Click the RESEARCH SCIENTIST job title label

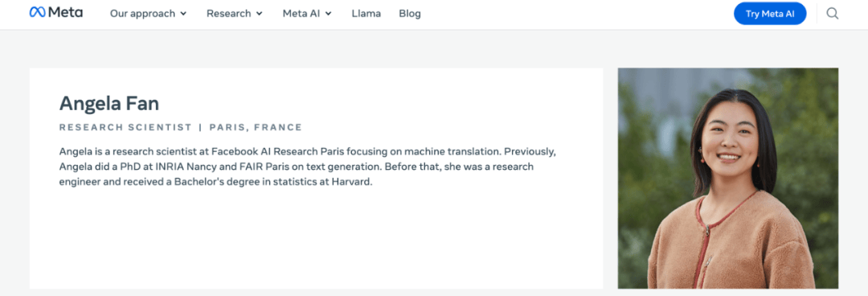click(125, 128)
